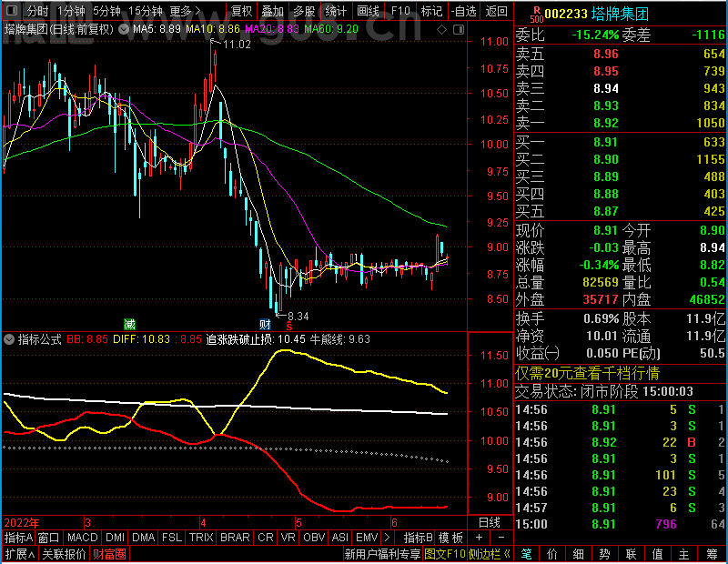Image resolution: width=728 pixels, height=564 pixels.
Task: Switch to 15分钟 period
Action: tap(145, 11)
